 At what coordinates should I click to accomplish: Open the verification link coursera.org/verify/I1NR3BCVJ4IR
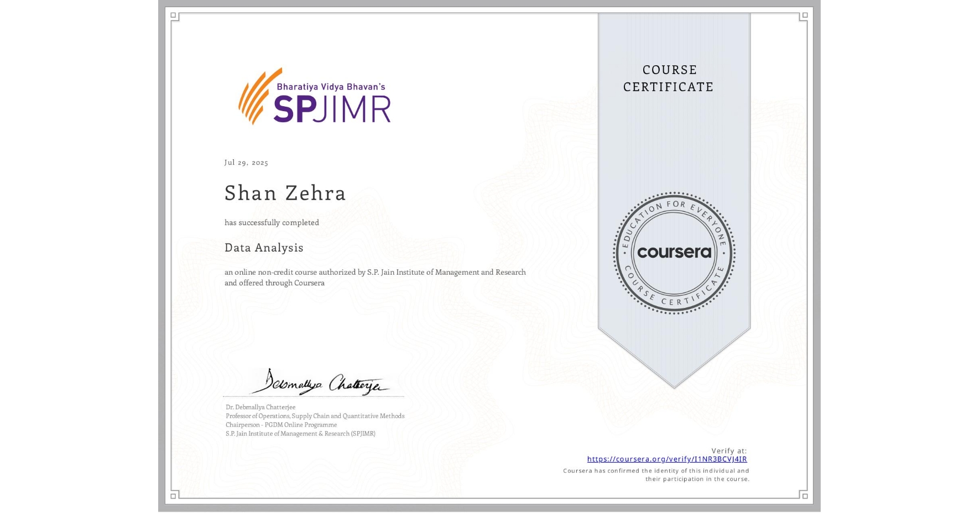[667, 459]
